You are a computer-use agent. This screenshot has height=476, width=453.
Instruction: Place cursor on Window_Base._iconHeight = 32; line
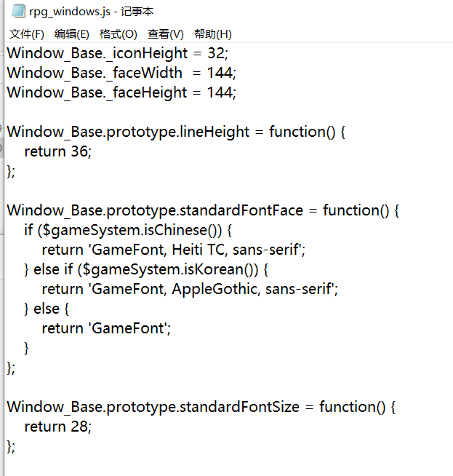coord(117,53)
